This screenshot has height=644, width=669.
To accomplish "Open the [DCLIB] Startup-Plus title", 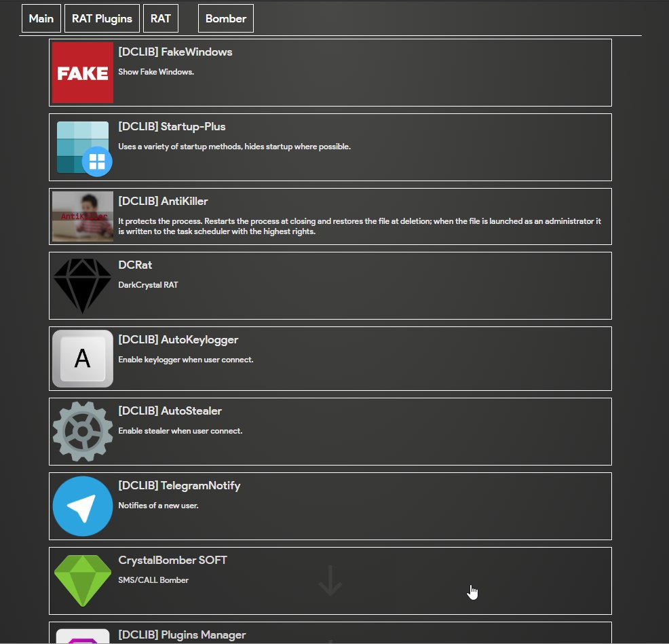I will [x=172, y=127].
